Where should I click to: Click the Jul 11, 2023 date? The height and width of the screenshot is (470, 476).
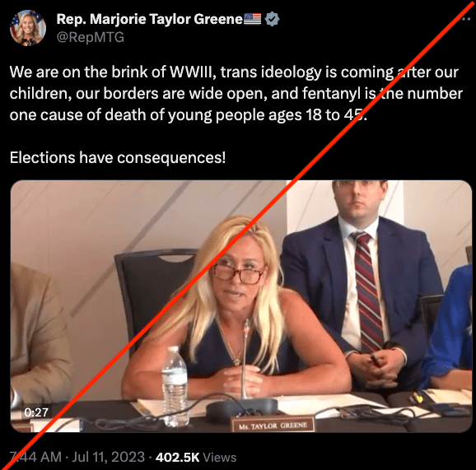(x=109, y=457)
